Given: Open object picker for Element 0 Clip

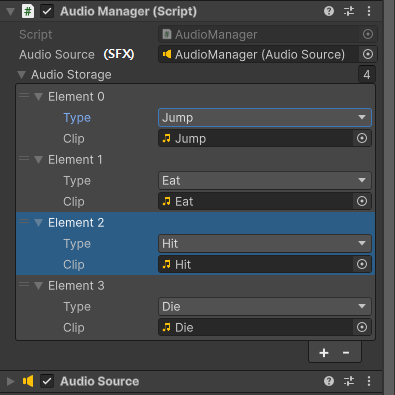Looking at the screenshot, I should point(362,138).
